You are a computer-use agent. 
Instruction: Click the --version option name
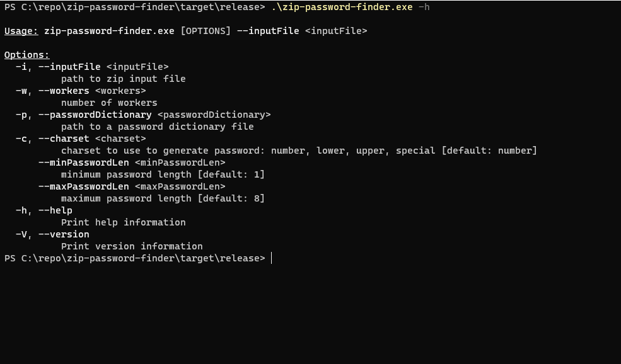pos(64,234)
